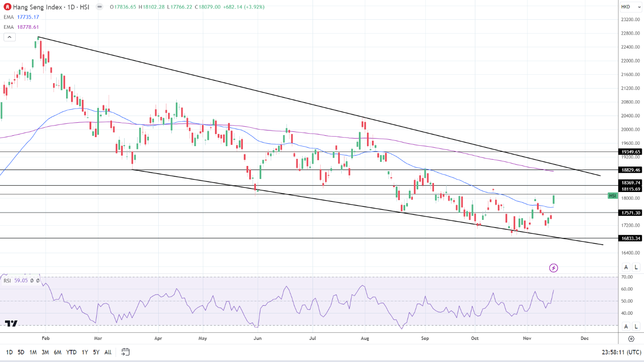The width and height of the screenshot is (644, 362).
Task: Click the 23200.00 price axis tick
Action: coord(631,20)
